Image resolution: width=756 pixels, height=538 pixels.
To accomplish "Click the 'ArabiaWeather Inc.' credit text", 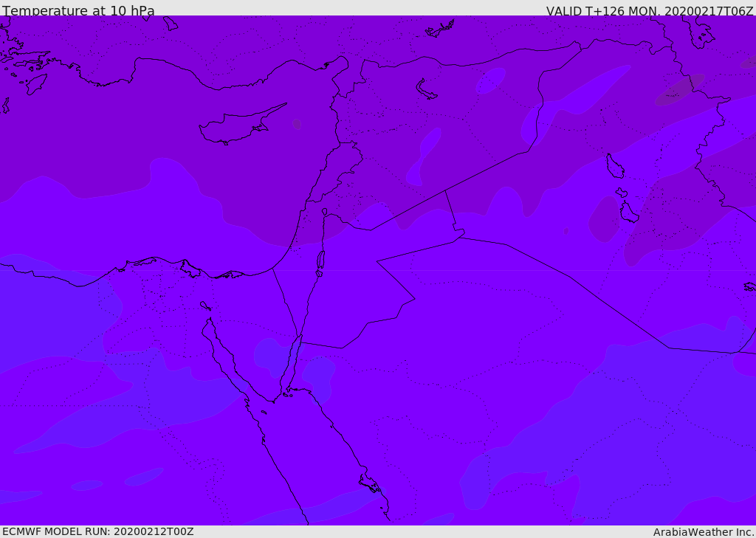I will pyautogui.click(x=703, y=532).
